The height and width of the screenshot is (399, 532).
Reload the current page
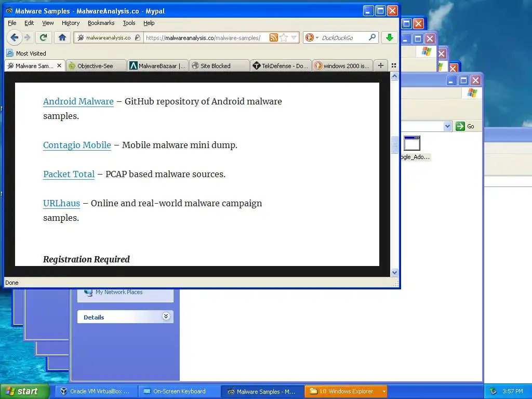coord(43,37)
